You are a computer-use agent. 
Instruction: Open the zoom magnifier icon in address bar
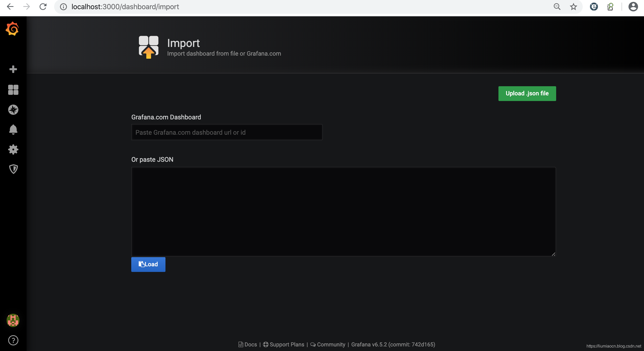(x=557, y=7)
